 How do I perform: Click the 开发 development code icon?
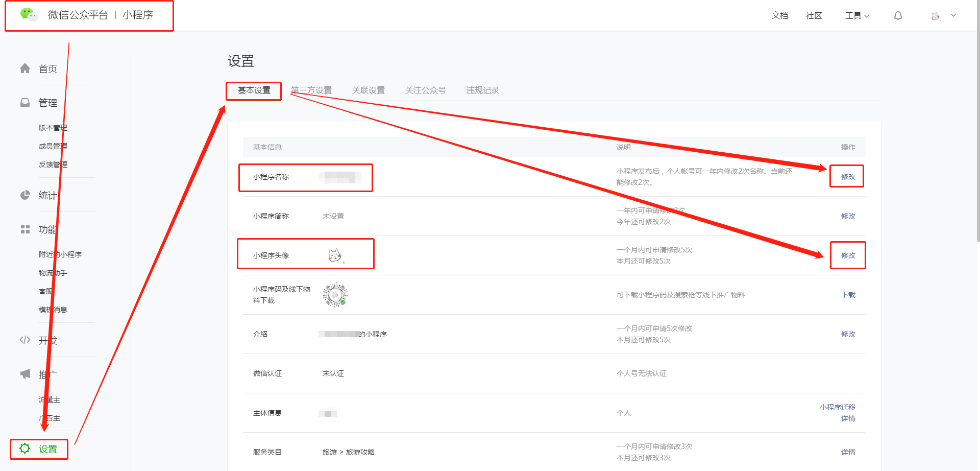pos(24,339)
